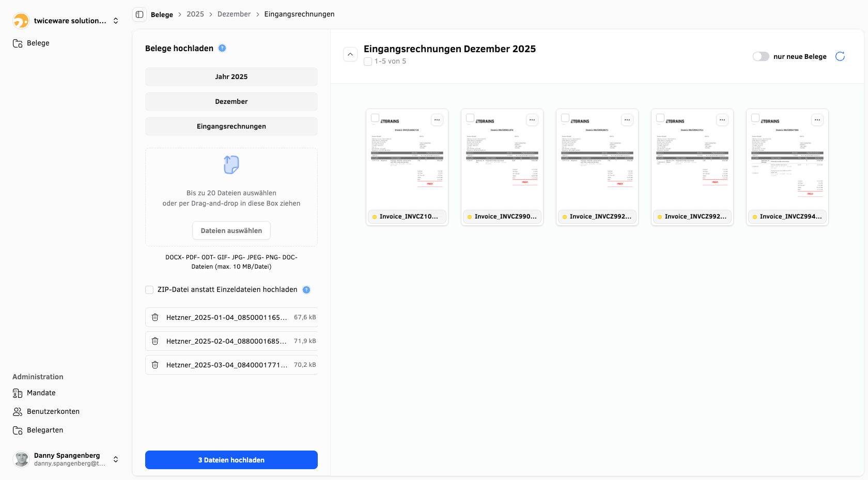Click the Dateien auswählen button

coord(231,230)
